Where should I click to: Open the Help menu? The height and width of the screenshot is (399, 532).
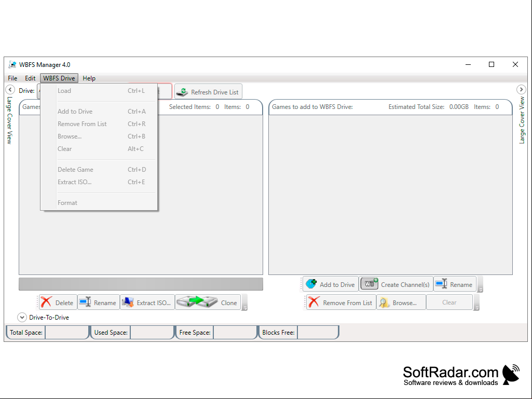(x=89, y=78)
